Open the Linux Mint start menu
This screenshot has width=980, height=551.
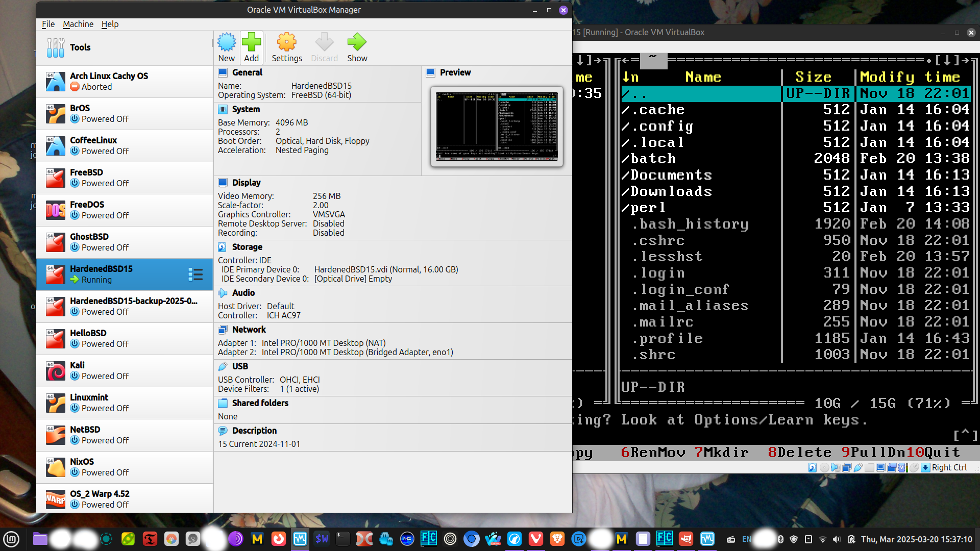[11, 539]
